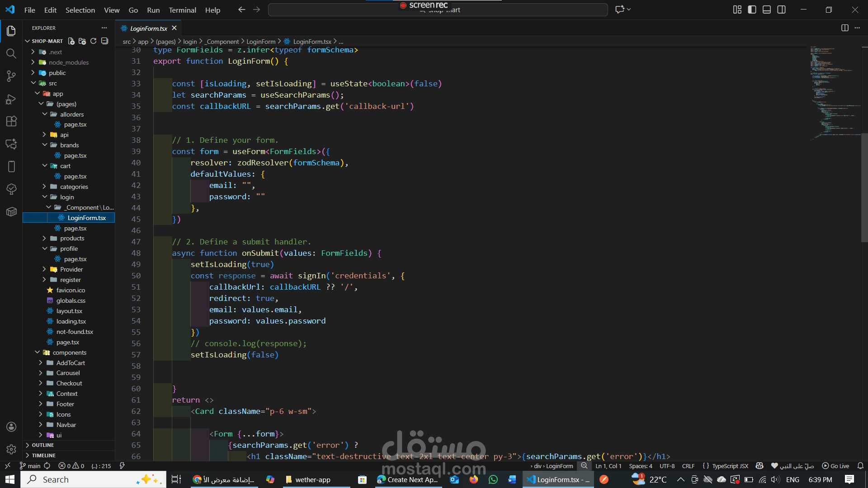The width and height of the screenshot is (868, 488).
Task: Open Run and Debug view
Action: coord(11,99)
